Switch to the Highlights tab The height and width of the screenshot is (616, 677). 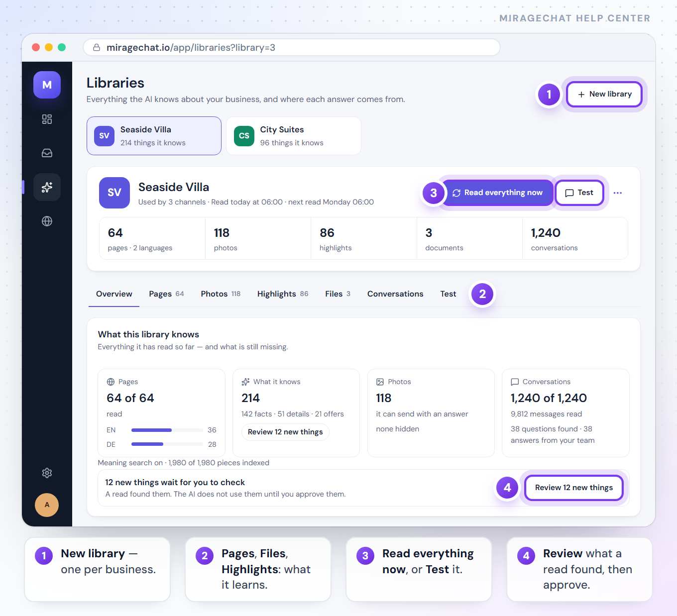tap(283, 294)
